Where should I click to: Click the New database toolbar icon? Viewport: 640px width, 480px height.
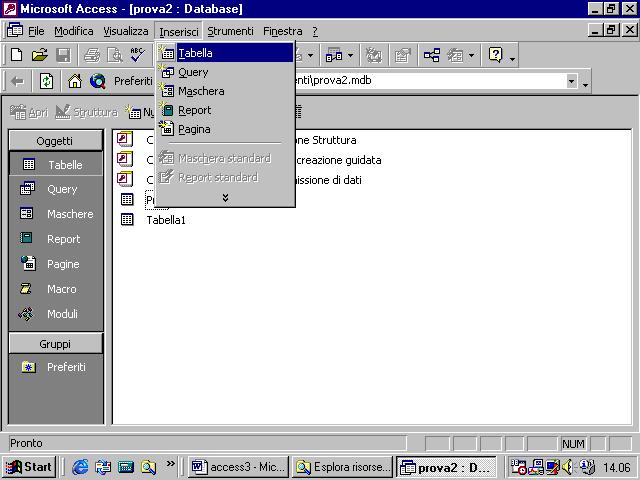click(x=17, y=55)
